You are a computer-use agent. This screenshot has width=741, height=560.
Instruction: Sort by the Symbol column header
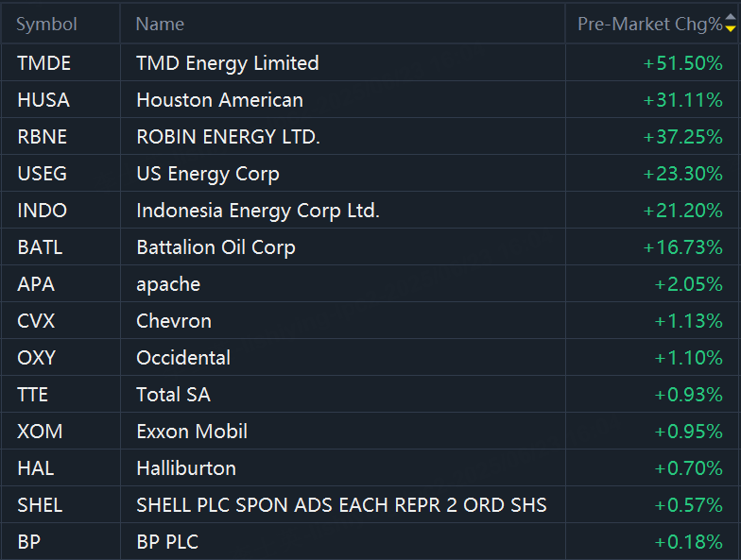(46, 25)
